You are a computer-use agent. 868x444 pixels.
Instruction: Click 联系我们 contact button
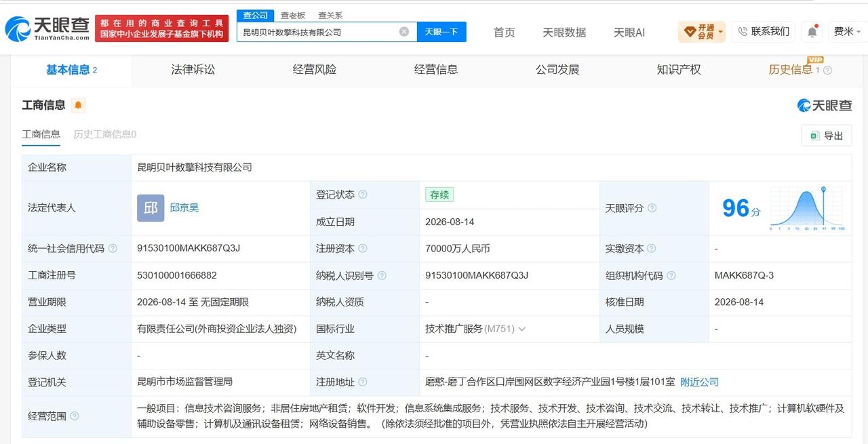click(763, 32)
